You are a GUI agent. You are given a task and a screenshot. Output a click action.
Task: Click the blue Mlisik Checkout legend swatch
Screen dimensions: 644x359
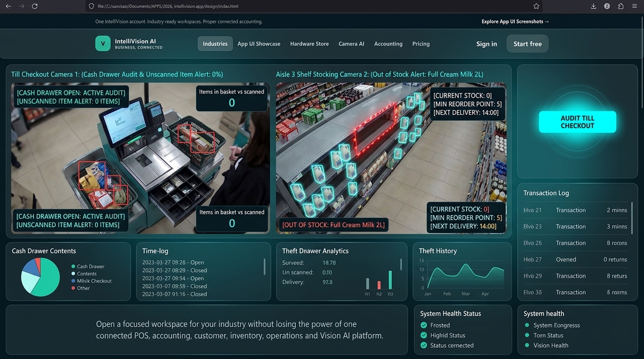point(73,281)
